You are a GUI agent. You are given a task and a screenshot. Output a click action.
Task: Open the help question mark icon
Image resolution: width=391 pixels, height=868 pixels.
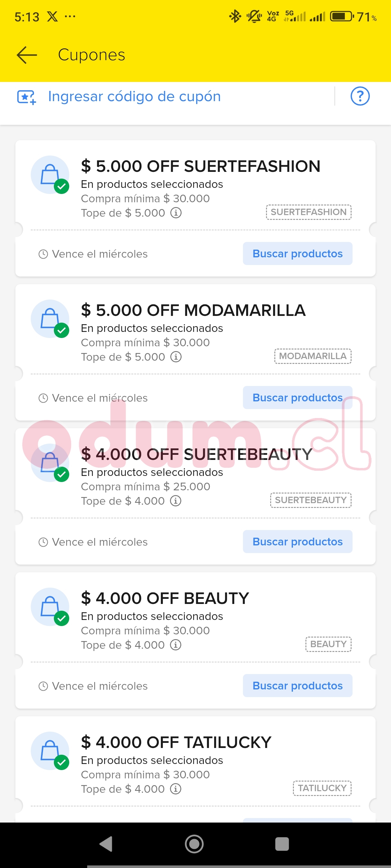(x=360, y=96)
